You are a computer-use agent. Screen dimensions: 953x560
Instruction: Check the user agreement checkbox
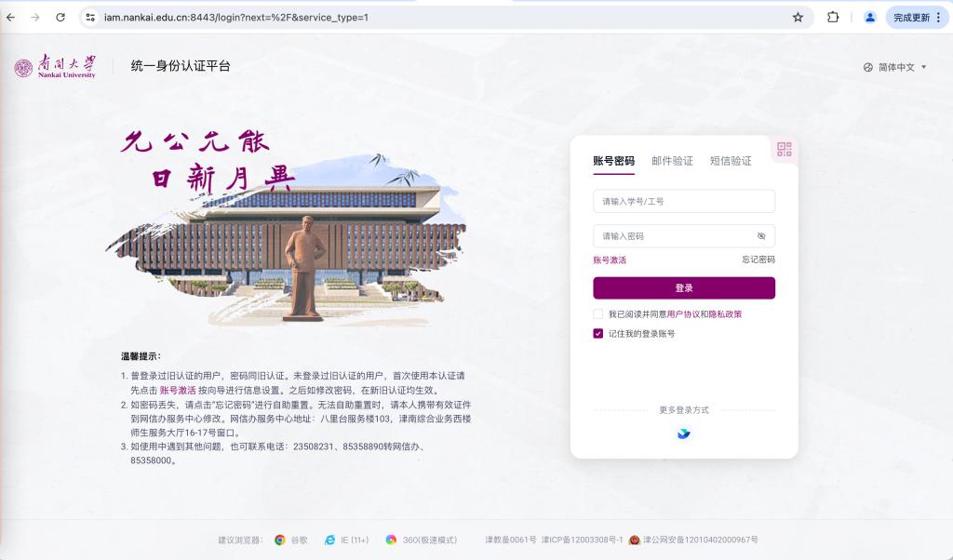(x=598, y=314)
